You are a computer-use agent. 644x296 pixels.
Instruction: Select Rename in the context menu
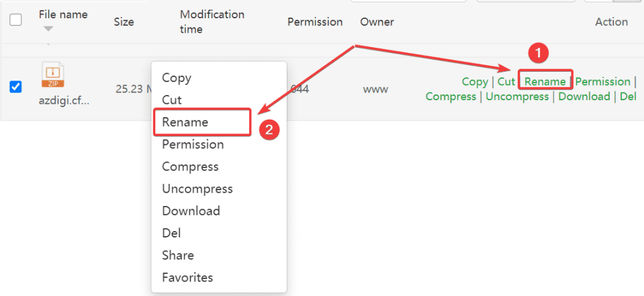pyautogui.click(x=185, y=122)
